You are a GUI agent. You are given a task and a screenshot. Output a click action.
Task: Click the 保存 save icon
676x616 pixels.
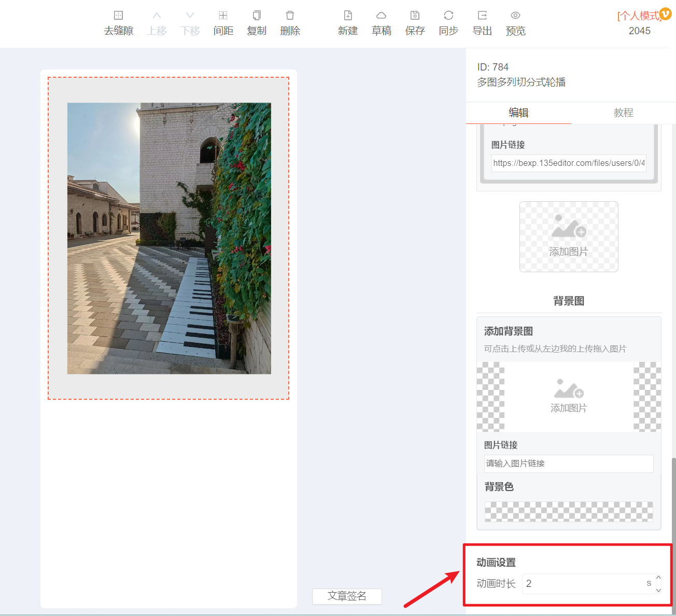[415, 16]
